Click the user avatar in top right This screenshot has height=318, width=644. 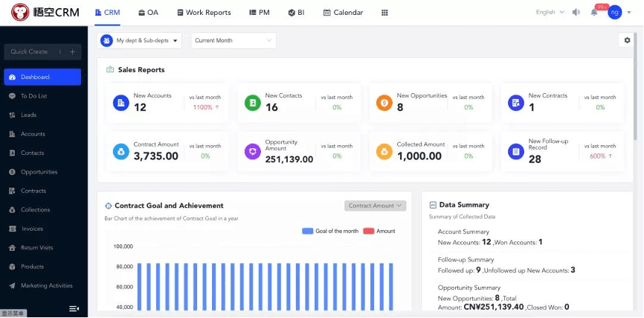pyautogui.click(x=614, y=12)
